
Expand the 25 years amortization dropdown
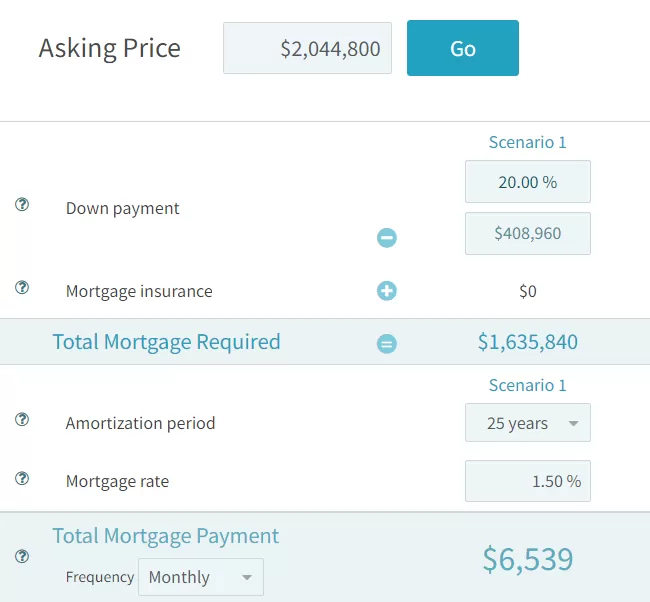[528, 423]
